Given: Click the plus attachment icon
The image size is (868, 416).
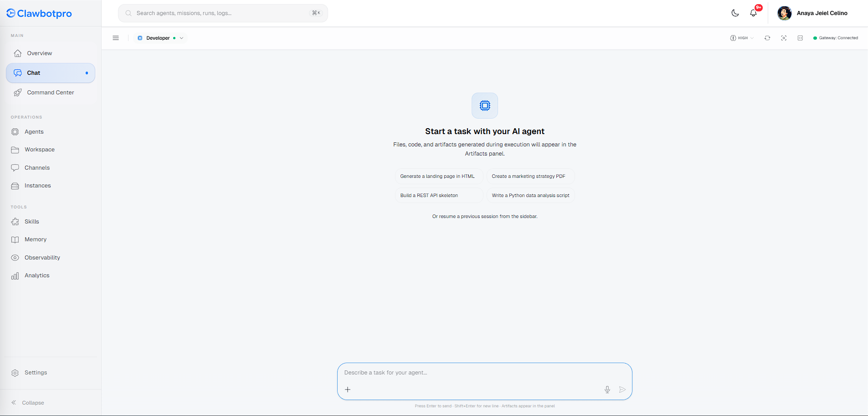Looking at the screenshot, I should pyautogui.click(x=348, y=390).
